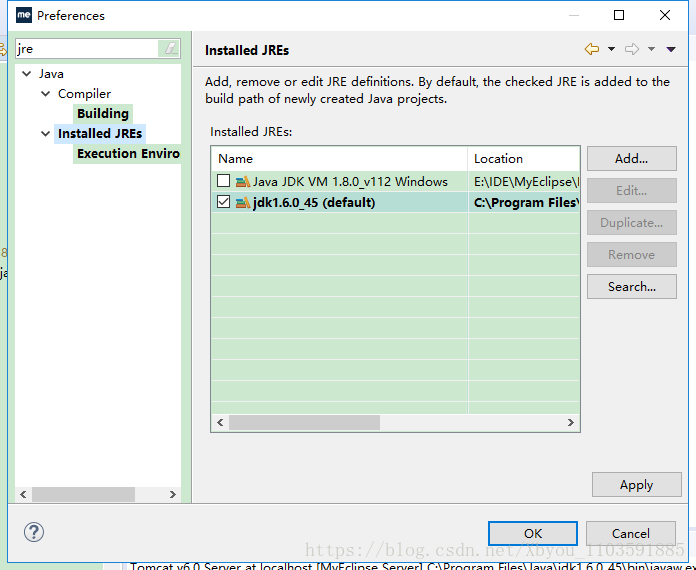The width and height of the screenshot is (696, 570).
Task: Open the preferences view menu triangle
Action: coord(671,49)
